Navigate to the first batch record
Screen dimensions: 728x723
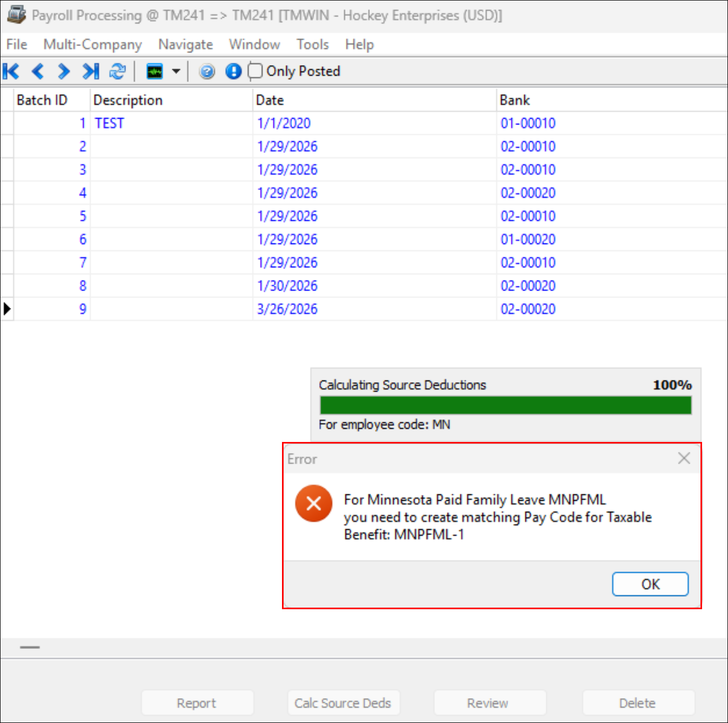(11, 71)
